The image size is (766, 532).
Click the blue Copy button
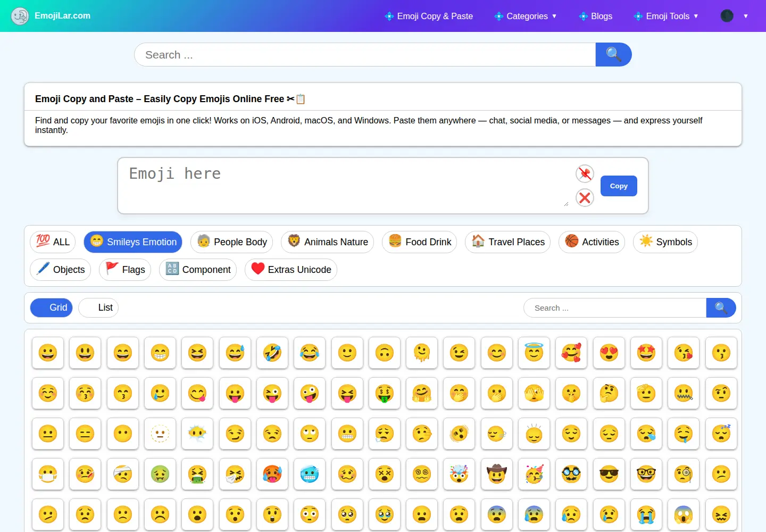tap(619, 186)
